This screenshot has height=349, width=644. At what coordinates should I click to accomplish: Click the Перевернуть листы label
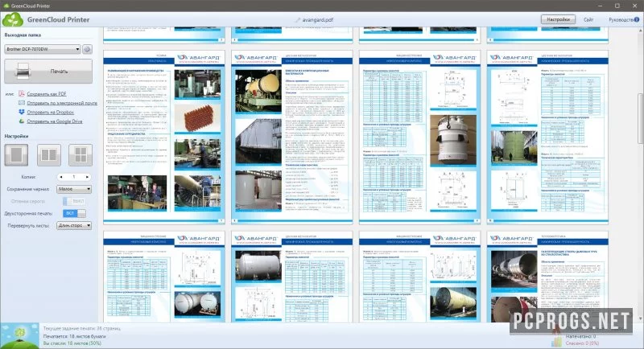pos(28,225)
